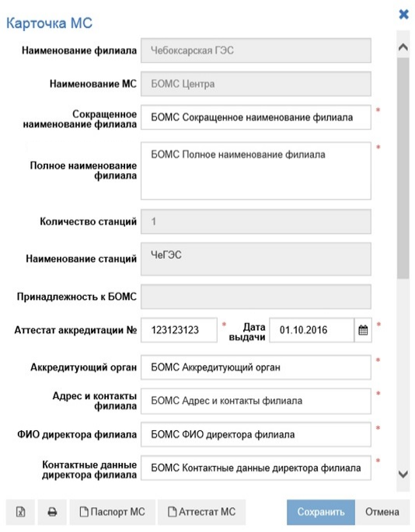Edit the Адрес и контакты филиала field
415x532 pixels.
pos(256,401)
